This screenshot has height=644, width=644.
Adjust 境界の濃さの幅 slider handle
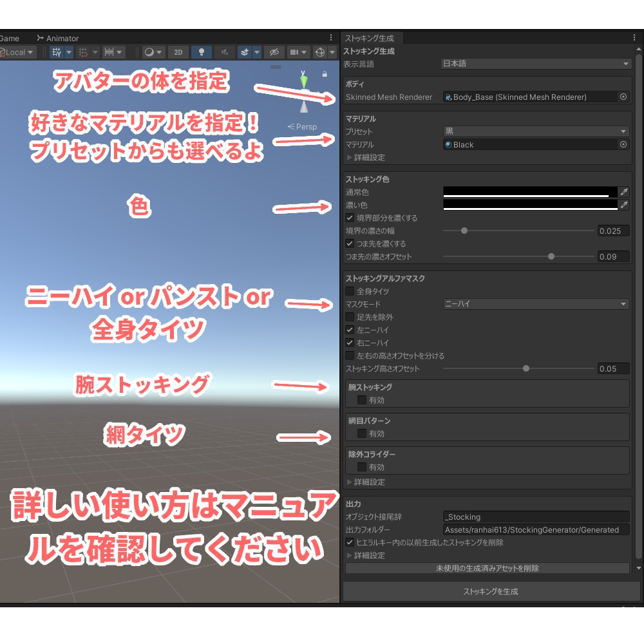[x=464, y=231]
